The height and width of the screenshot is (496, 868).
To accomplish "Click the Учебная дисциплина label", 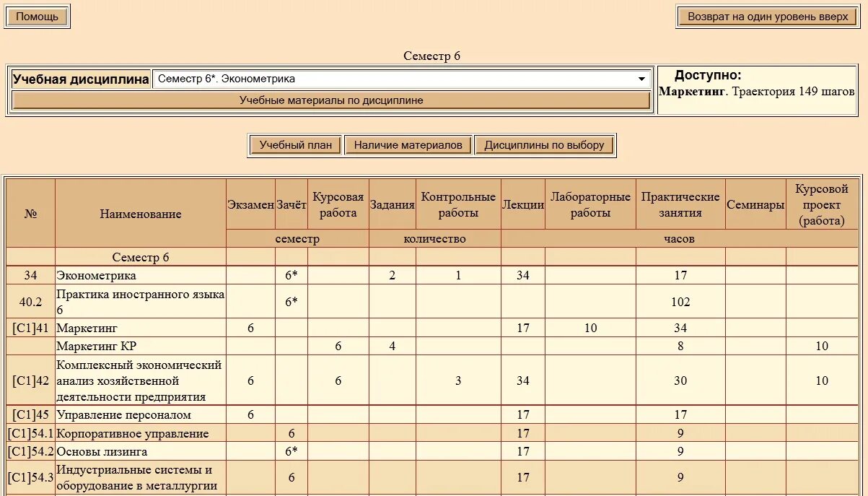I will click(x=81, y=79).
